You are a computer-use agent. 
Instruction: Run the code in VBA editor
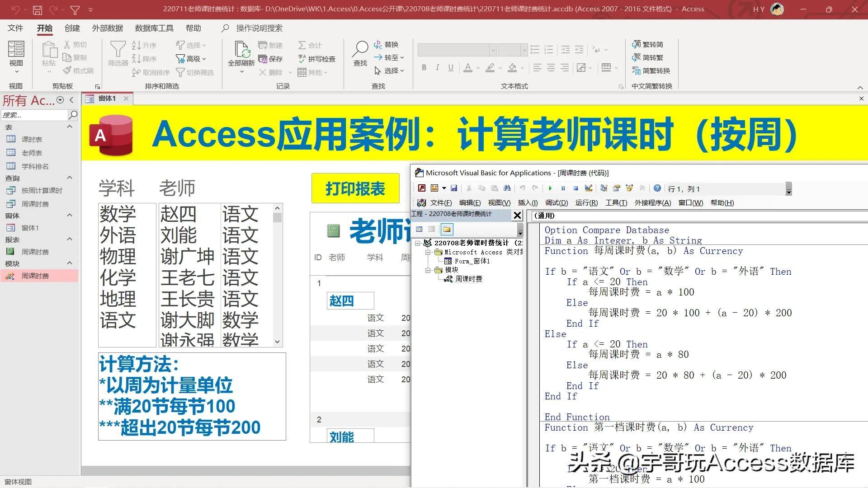point(550,188)
